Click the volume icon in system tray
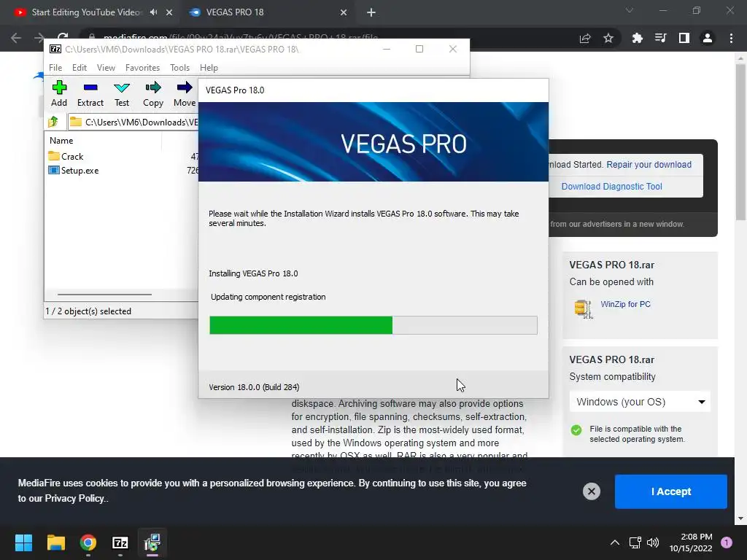747x560 pixels. coord(653,542)
